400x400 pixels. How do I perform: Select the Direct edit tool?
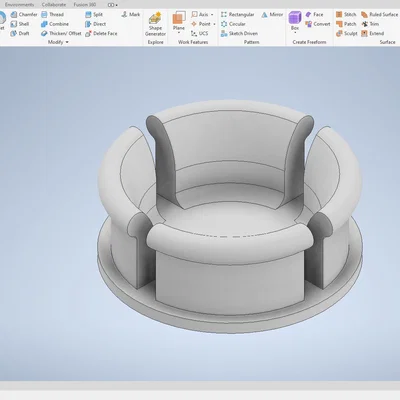(95, 24)
